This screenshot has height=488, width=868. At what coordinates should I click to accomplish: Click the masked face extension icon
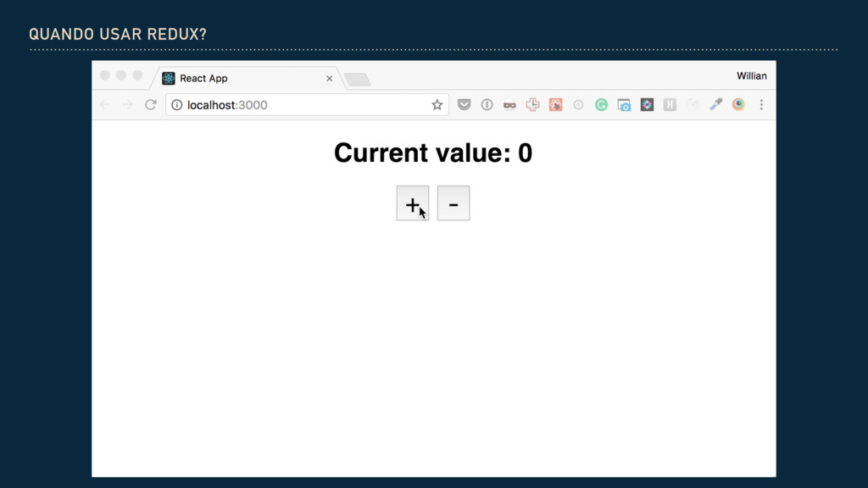[x=509, y=104]
